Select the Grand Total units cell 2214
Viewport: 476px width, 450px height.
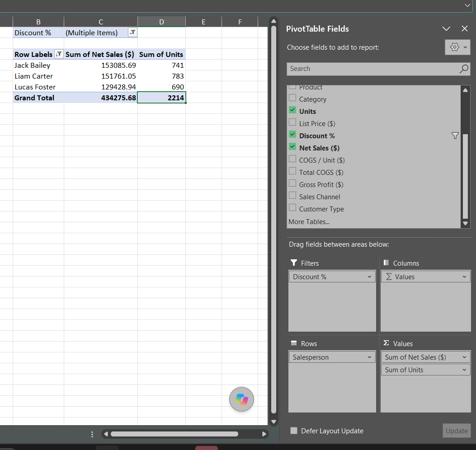161,98
